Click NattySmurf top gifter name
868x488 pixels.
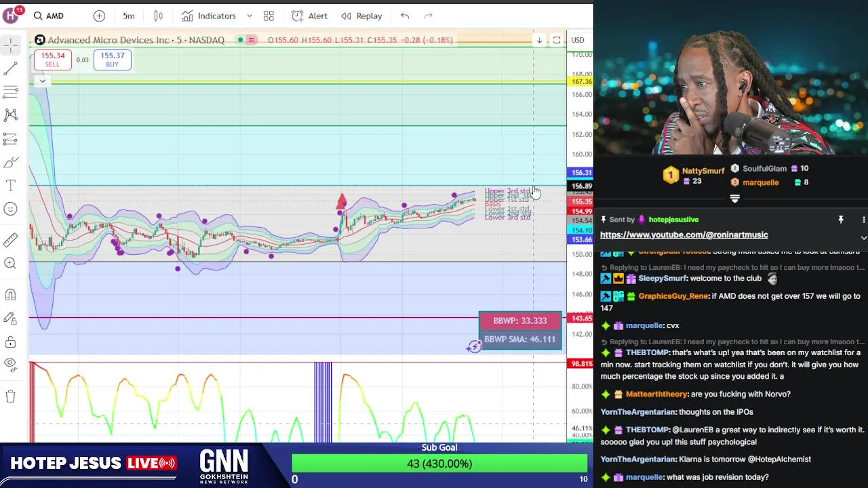[703, 171]
